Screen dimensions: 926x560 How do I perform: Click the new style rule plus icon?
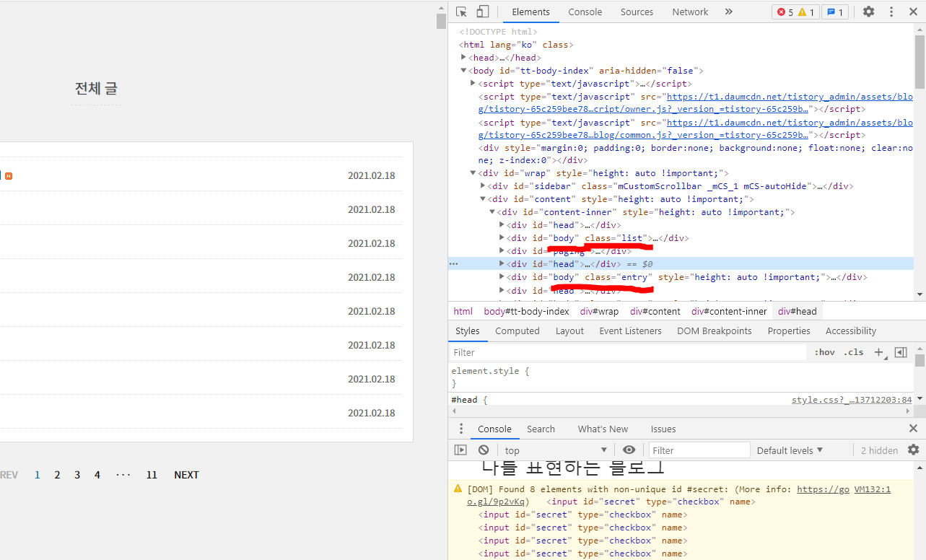[x=879, y=352]
